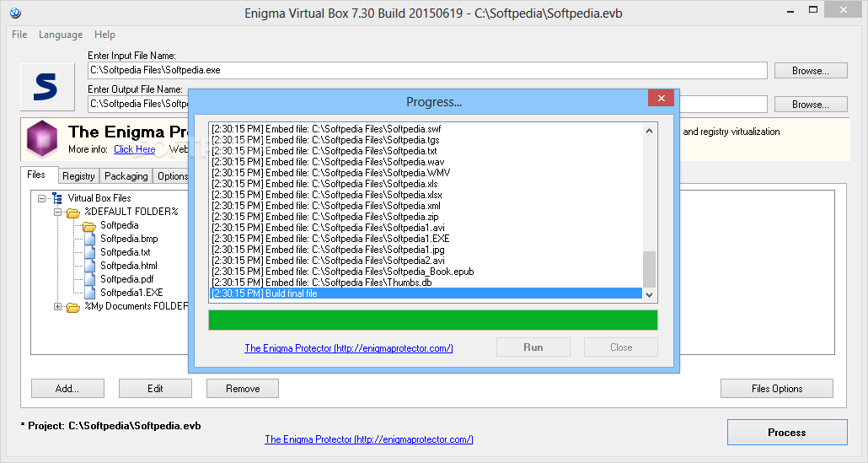Screen dimensions: 868x463
Task: Click the Softpedia.pdf file icon
Action: 89,279
